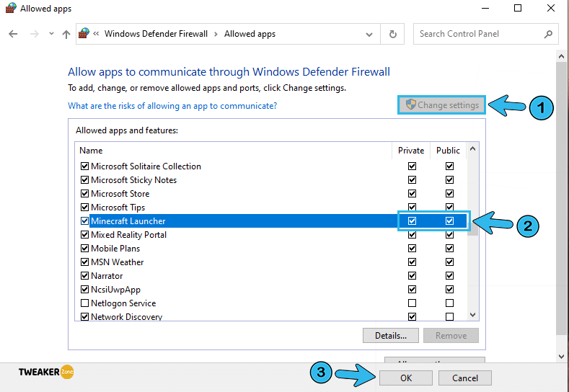Screen dimensions: 569x392
Task: Select the Network Discovery row
Action: (x=271, y=316)
